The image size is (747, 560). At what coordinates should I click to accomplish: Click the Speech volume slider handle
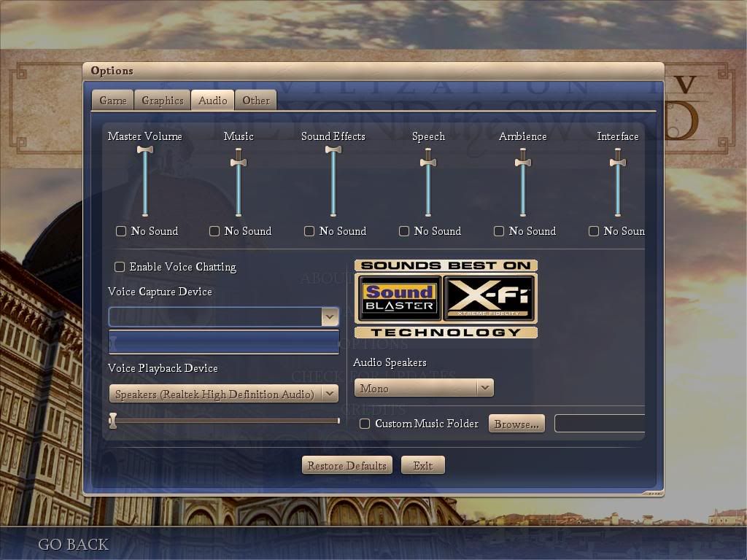427,163
